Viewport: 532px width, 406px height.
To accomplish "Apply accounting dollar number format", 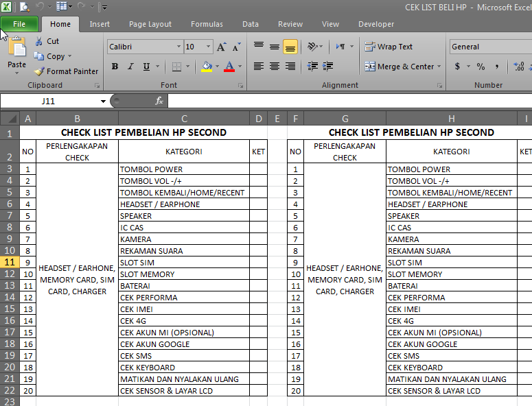I will point(457,67).
